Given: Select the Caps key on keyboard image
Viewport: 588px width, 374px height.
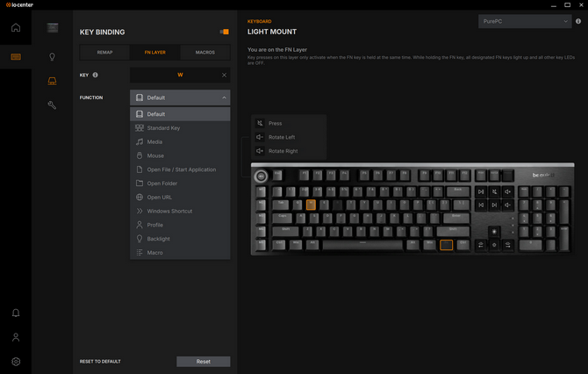Looking at the screenshot, I should click(x=283, y=218).
